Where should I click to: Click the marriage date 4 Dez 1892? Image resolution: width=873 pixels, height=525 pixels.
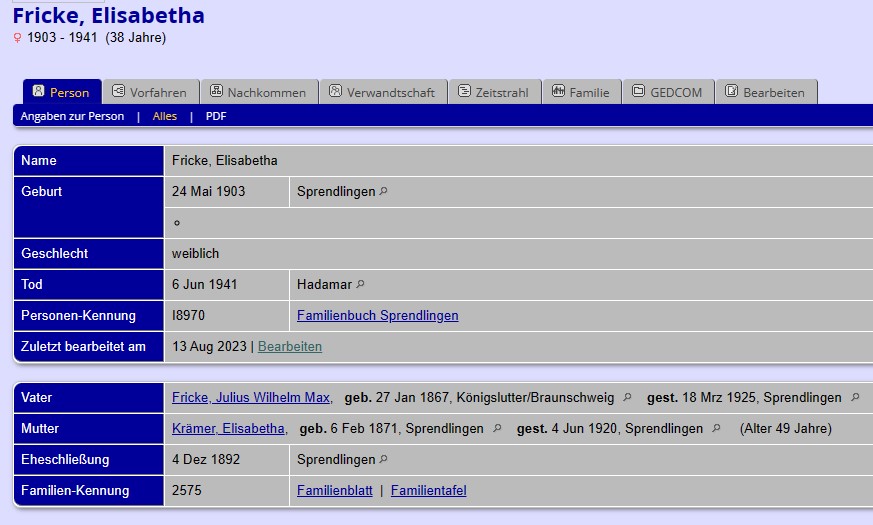[x=206, y=459]
